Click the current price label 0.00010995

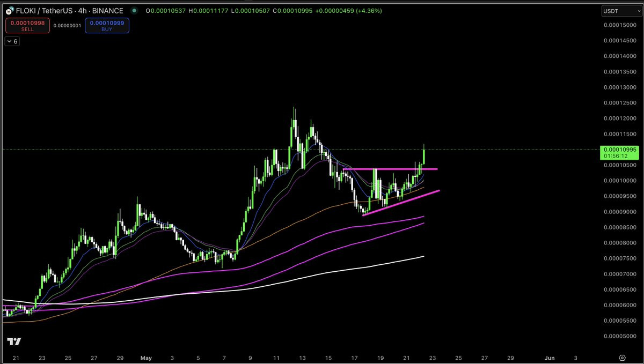click(x=619, y=150)
